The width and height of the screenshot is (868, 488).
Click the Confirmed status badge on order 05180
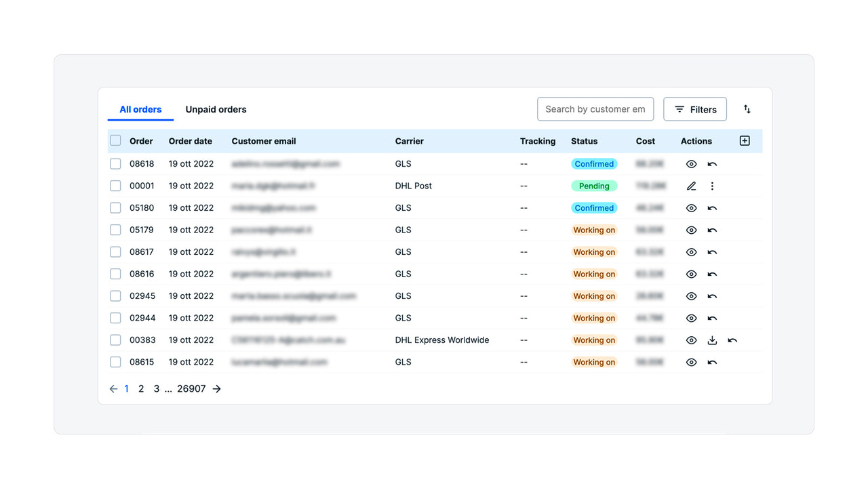click(594, 207)
